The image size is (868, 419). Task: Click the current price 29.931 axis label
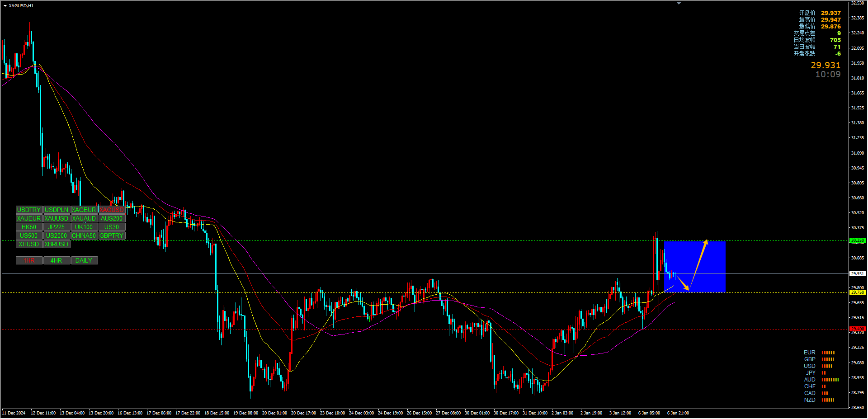[858, 274]
